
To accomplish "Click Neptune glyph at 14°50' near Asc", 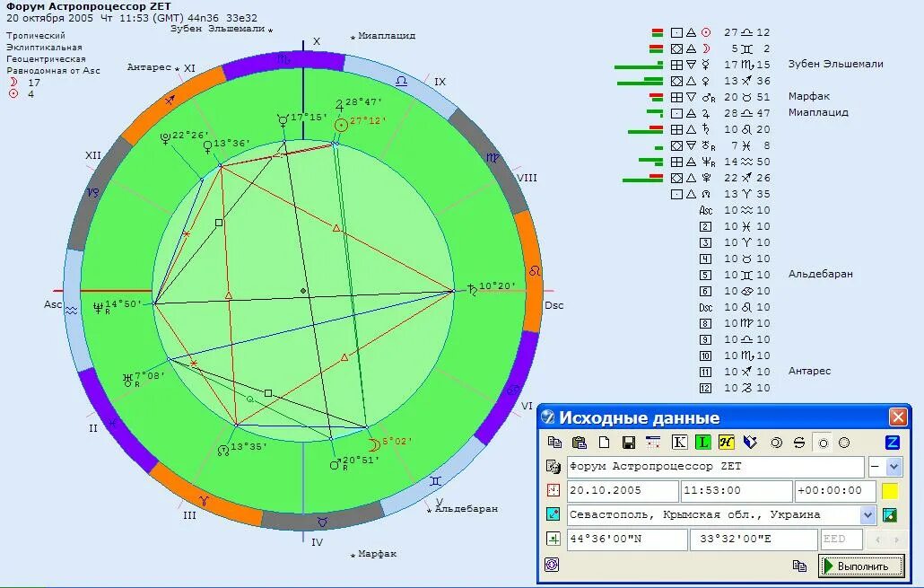I will [99, 307].
